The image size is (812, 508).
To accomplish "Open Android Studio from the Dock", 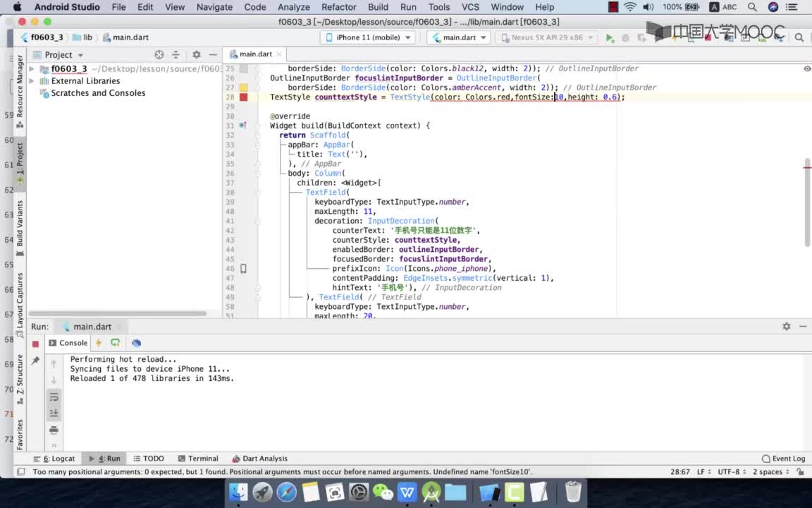I will 431,492.
